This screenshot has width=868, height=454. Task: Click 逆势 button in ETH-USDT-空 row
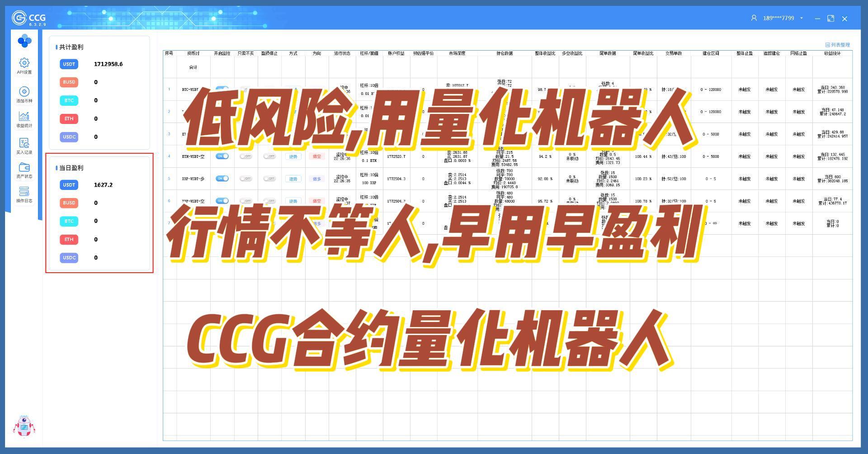click(x=293, y=156)
